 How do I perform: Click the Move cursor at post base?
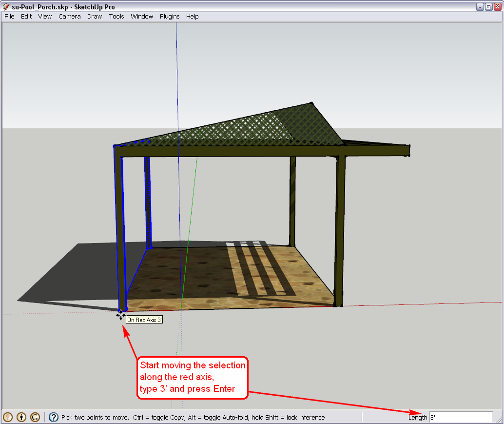(x=120, y=315)
